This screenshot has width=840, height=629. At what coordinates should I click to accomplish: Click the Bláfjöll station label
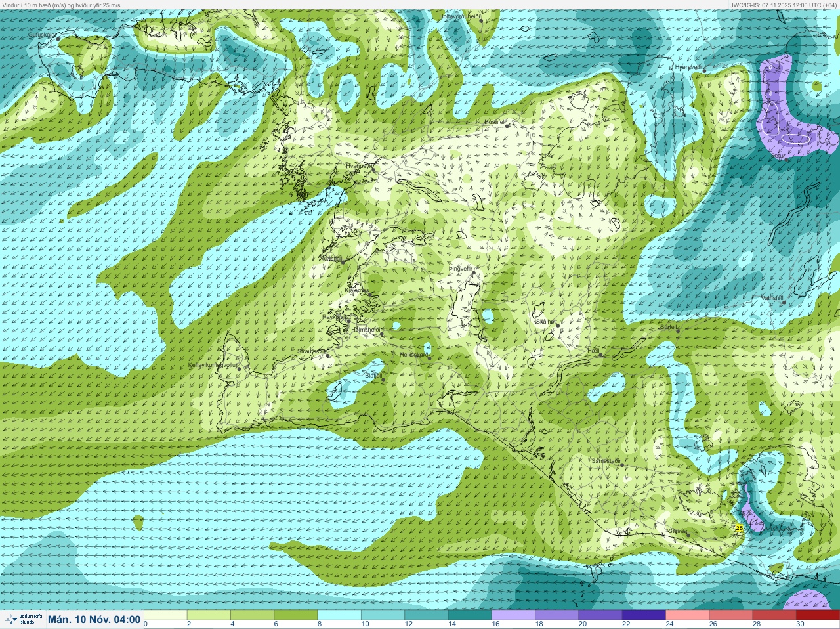373,376
